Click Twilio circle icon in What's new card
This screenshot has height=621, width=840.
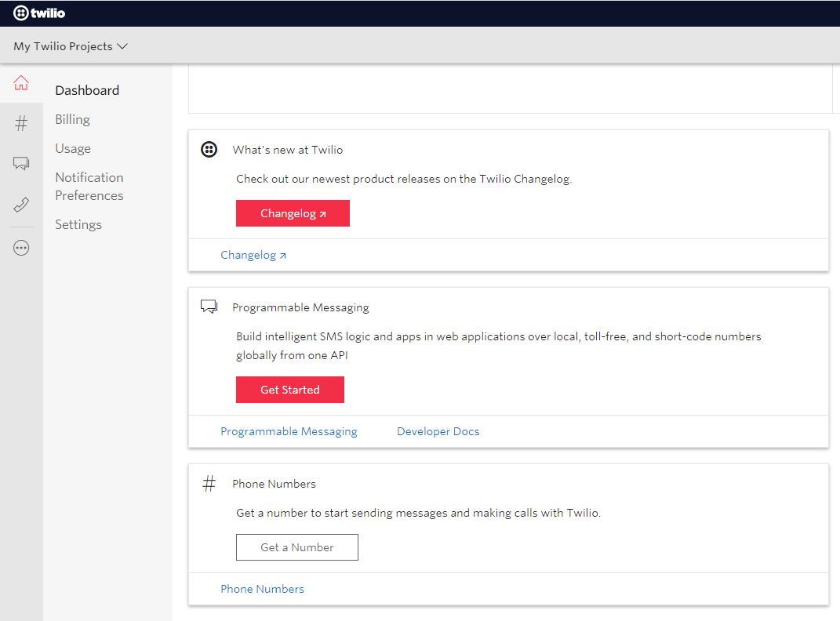[209, 149]
